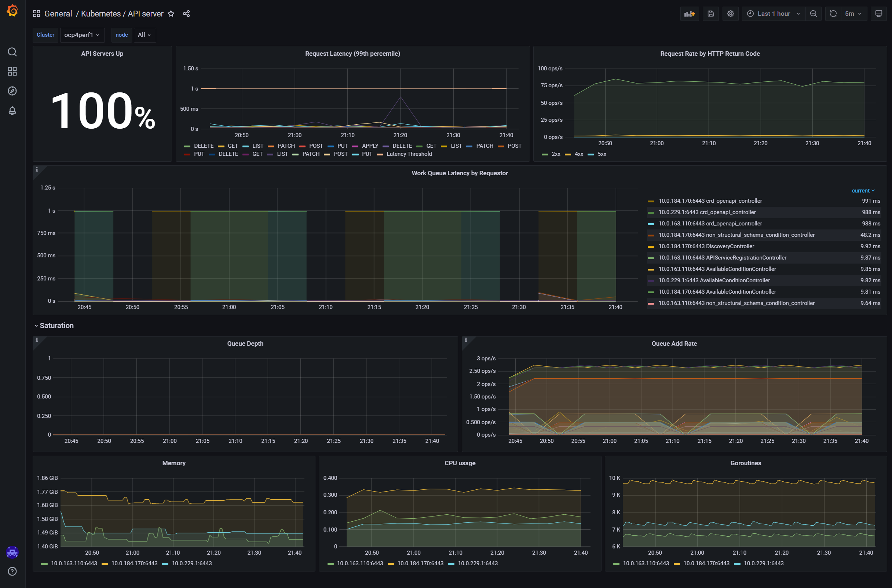Toggle Latency Threshold legend series
The width and height of the screenshot is (892, 588).
pos(409,154)
